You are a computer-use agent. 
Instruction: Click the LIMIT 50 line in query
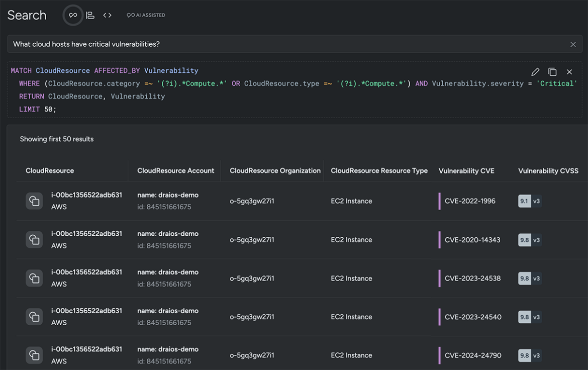coord(38,110)
